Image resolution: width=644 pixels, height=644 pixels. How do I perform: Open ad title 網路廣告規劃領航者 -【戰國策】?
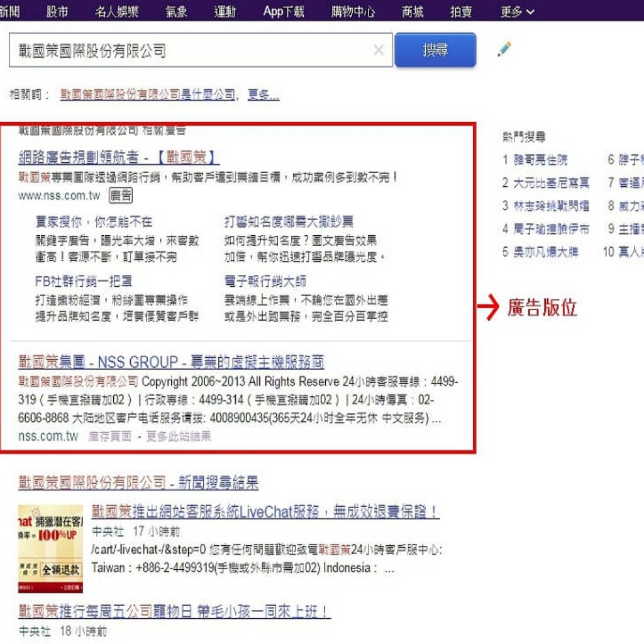[119, 157]
